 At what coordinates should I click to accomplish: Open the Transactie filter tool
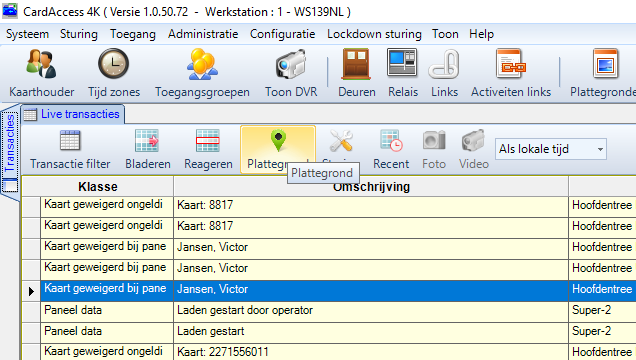[70, 150]
